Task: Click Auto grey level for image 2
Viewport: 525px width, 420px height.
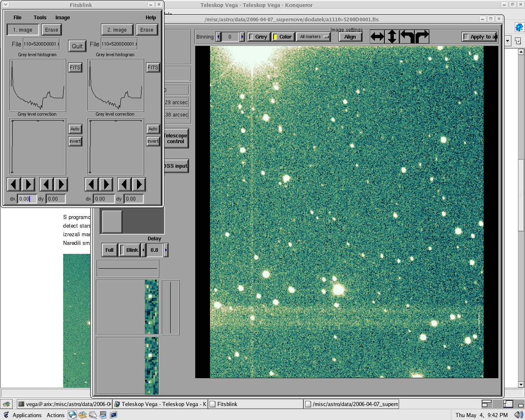Action: 153,129
